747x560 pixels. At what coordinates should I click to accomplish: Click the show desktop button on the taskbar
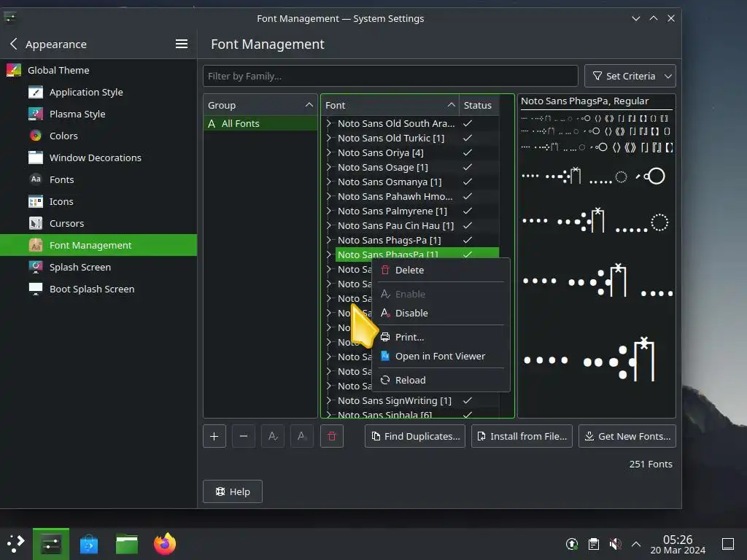coord(728,544)
